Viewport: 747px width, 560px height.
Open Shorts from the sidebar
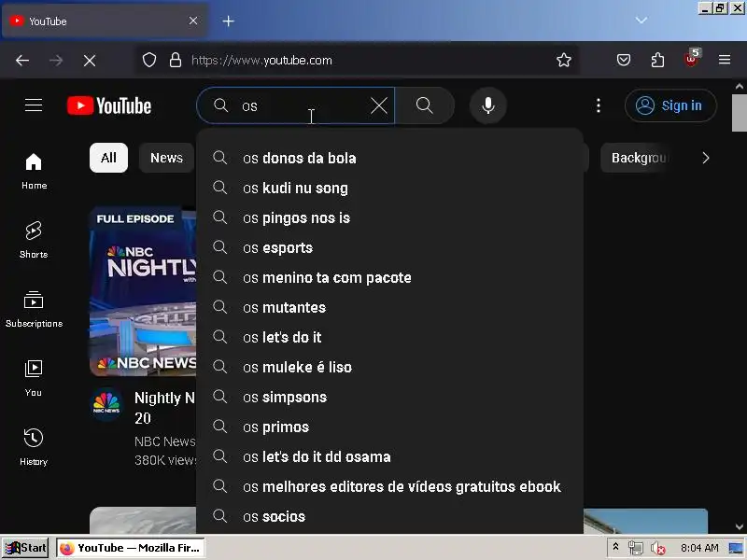[34, 240]
